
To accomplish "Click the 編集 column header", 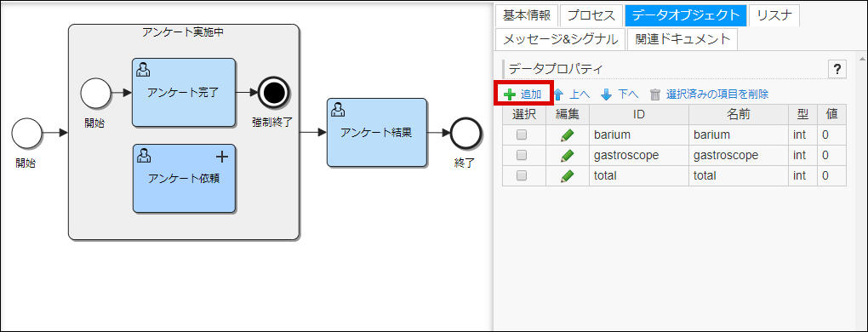I will pyautogui.click(x=567, y=115).
